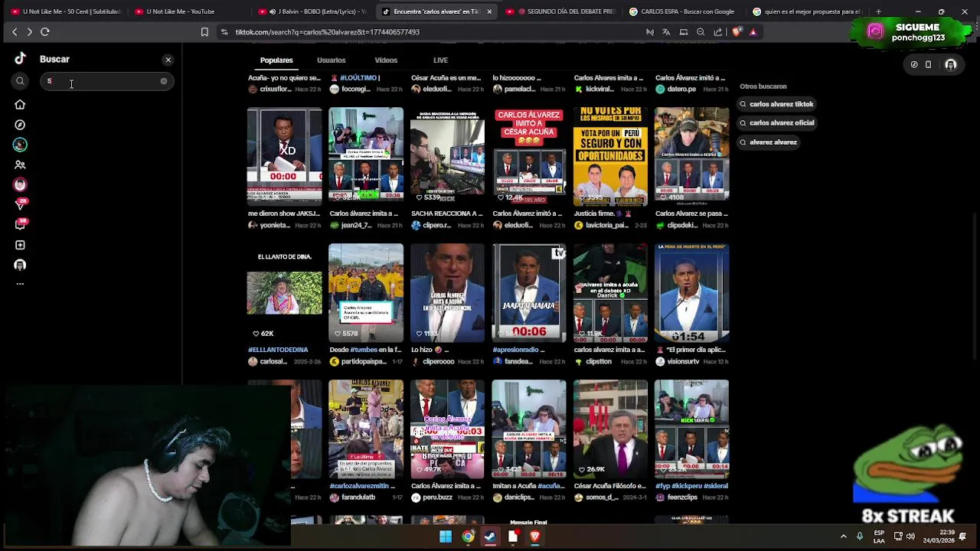Open user clipstton profile

click(x=599, y=361)
